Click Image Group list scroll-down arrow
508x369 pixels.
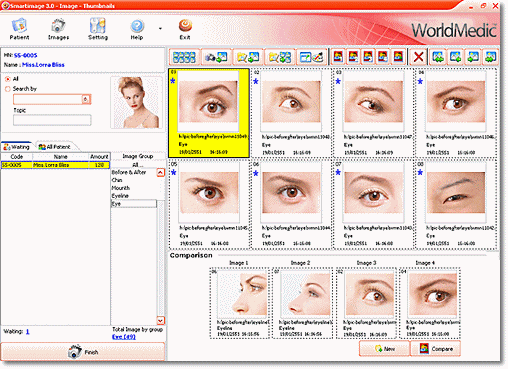pos(161,321)
